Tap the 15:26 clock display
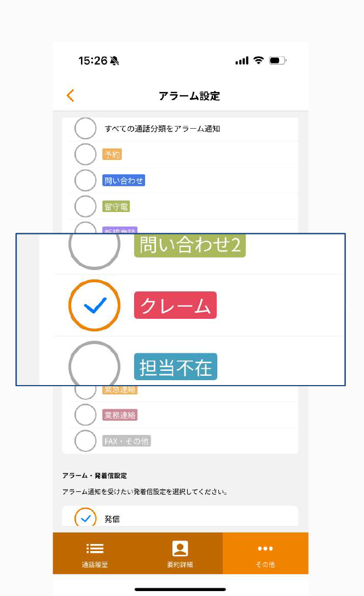Screen dimensions: 364x596 94,61
